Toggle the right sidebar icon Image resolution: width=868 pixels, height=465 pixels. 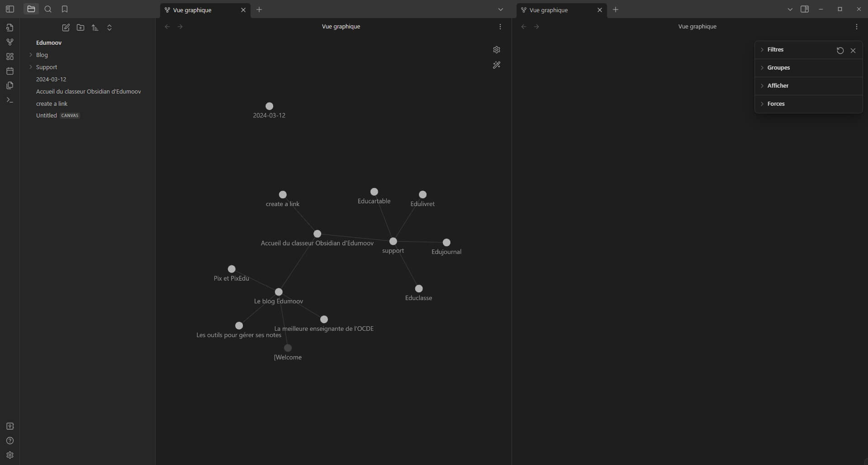805,9
